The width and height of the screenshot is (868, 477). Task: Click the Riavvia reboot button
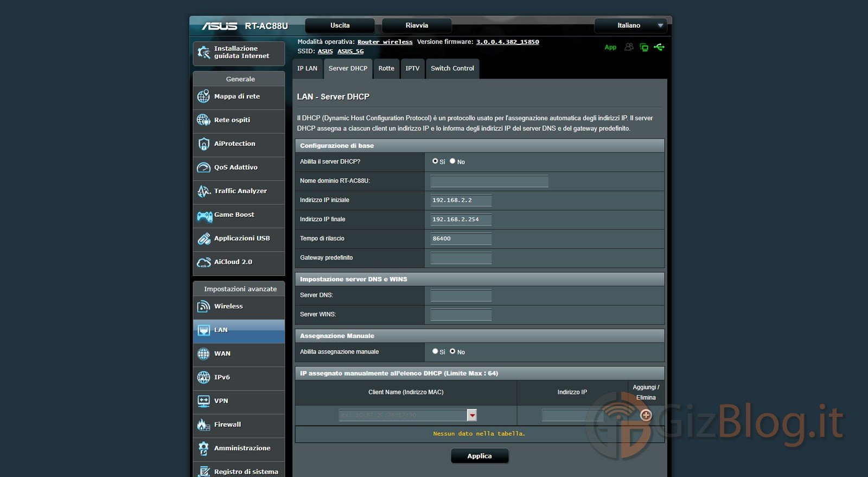pyautogui.click(x=417, y=25)
